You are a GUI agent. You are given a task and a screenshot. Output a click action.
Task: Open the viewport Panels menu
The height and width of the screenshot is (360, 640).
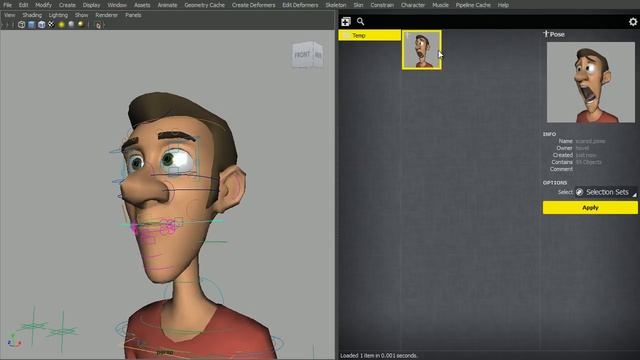(x=133, y=15)
